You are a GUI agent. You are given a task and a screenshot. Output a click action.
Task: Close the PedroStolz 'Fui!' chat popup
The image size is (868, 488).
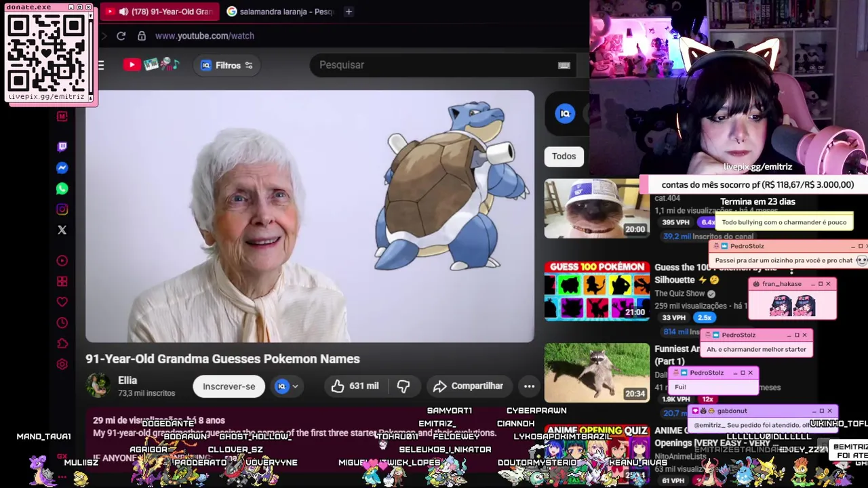point(750,373)
